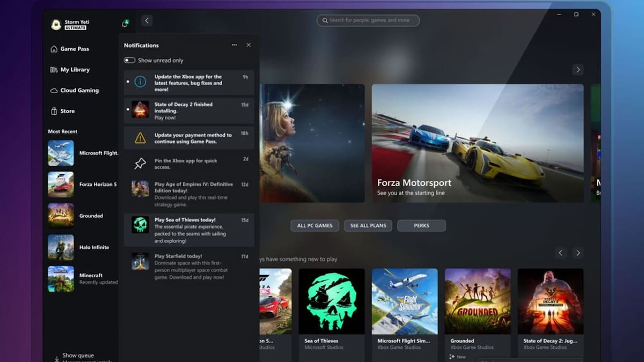Viewport: 644px width, 362px height.
Task: Advance the featured carousel with the next arrow
Action: [x=577, y=70]
